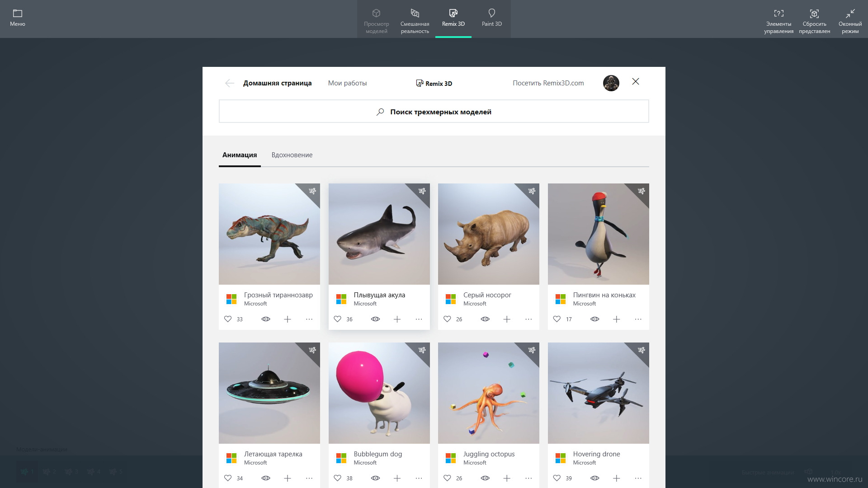Add Juggling octopus with plus icon
The width and height of the screenshot is (868, 488).
[x=507, y=479]
